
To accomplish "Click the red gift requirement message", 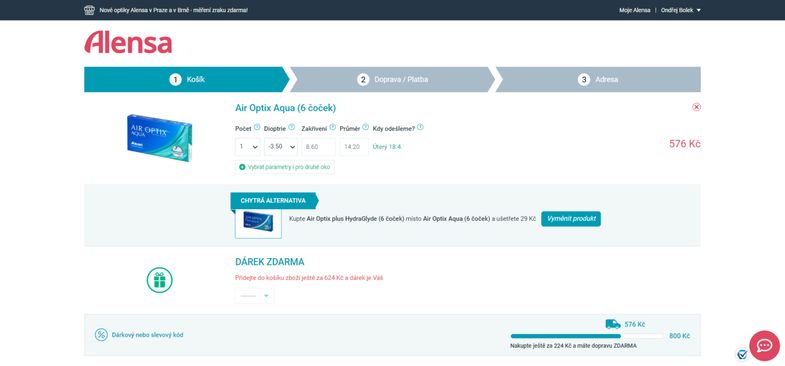I will [309, 277].
